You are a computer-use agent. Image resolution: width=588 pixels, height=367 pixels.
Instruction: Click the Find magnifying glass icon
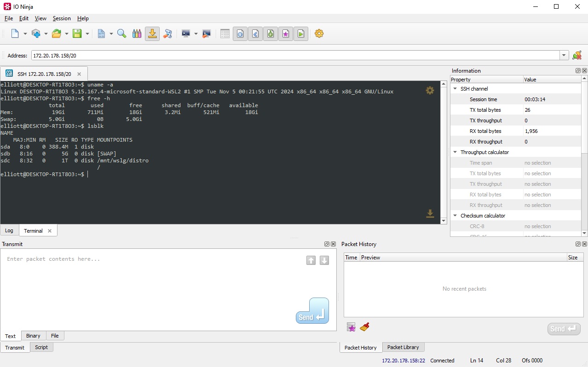coord(122,34)
